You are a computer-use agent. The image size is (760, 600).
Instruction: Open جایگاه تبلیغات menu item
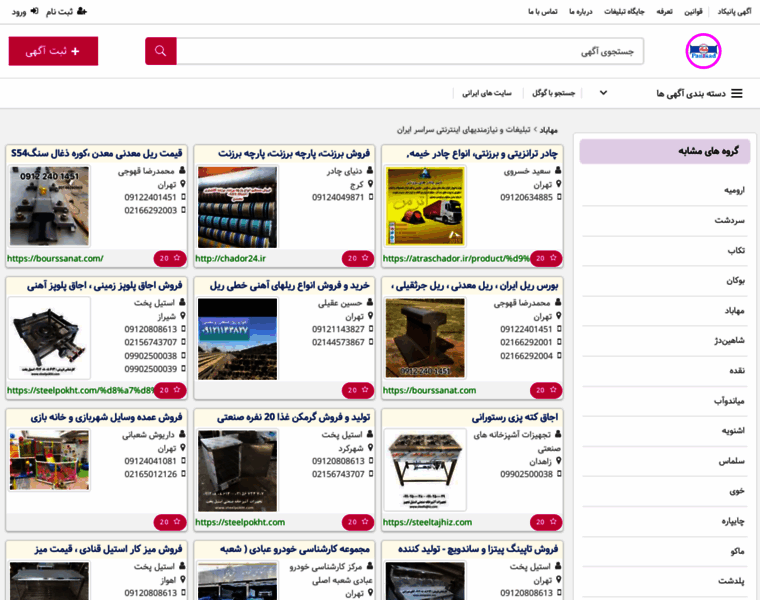pyautogui.click(x=624, y=12)
